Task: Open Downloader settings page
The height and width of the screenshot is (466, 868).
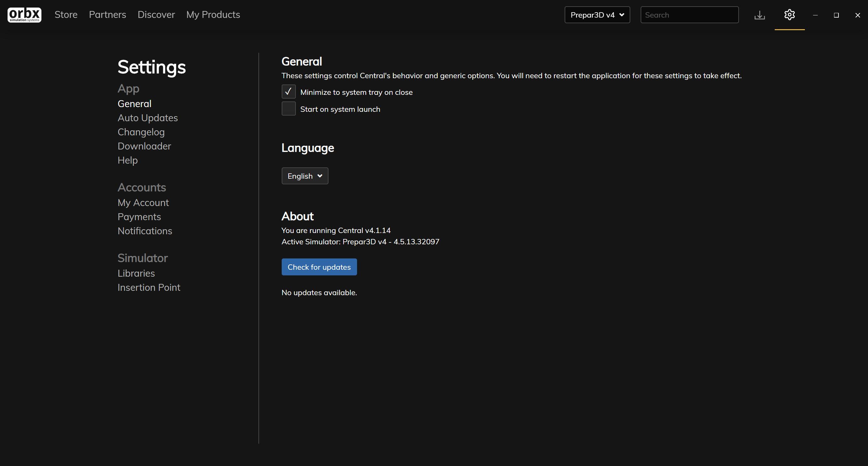Action: point(144,146)
